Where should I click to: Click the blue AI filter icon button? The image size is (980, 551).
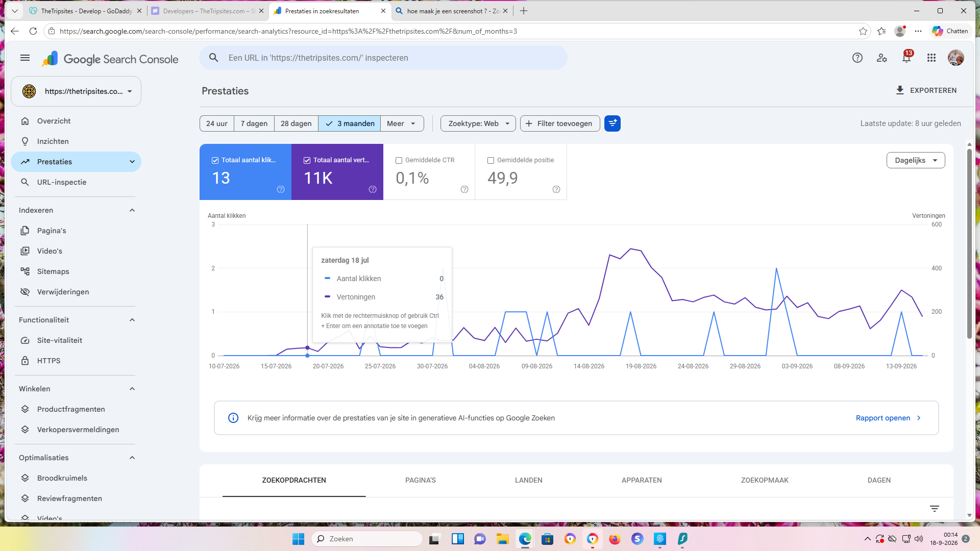612,123
